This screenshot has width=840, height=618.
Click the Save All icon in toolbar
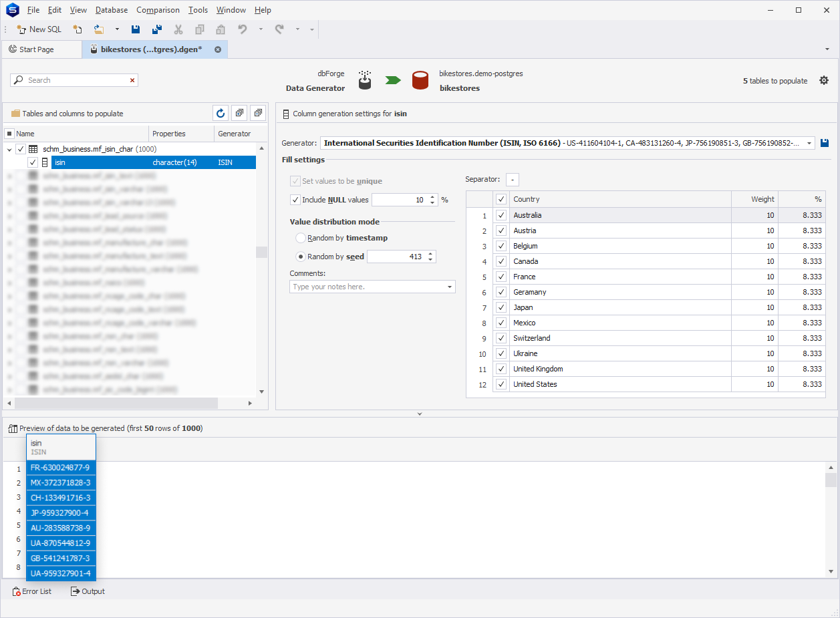pyautogui.click(x=157, y=29)
